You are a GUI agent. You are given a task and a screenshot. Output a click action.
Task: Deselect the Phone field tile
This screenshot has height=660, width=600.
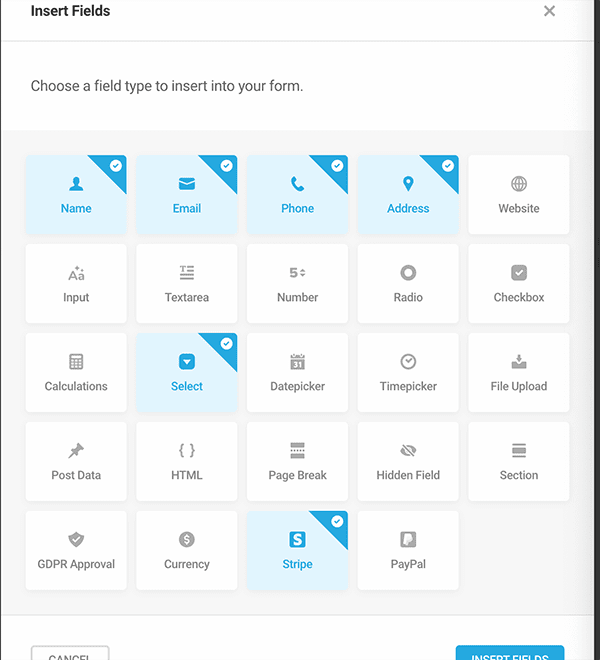point(298,194)
